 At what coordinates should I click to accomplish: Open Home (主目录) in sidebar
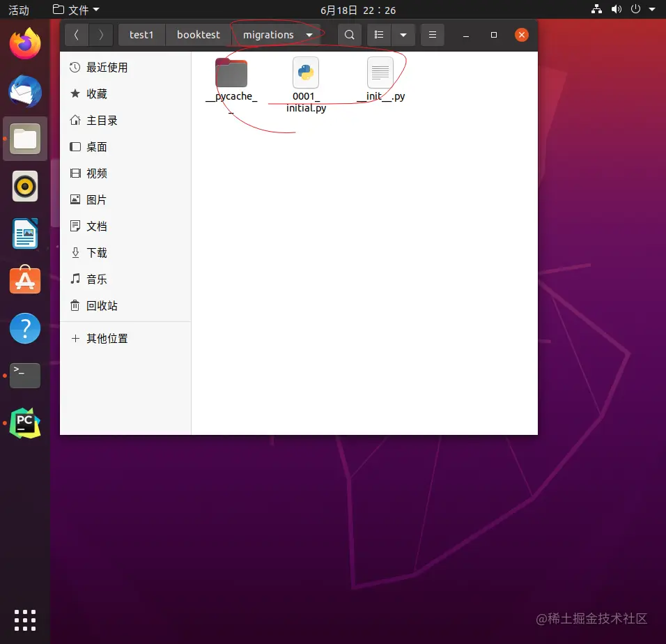click(125, 120)
